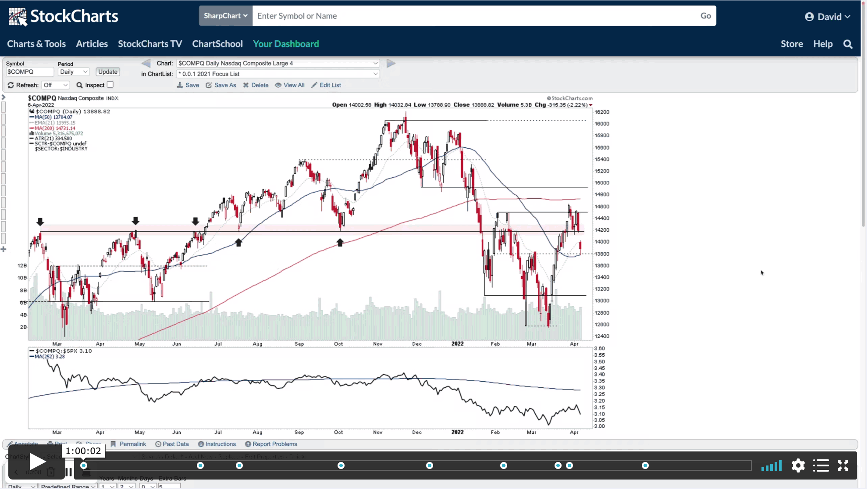Open Charts & Tools menu
Screen dimensions: 868x494
pos(36,44)
